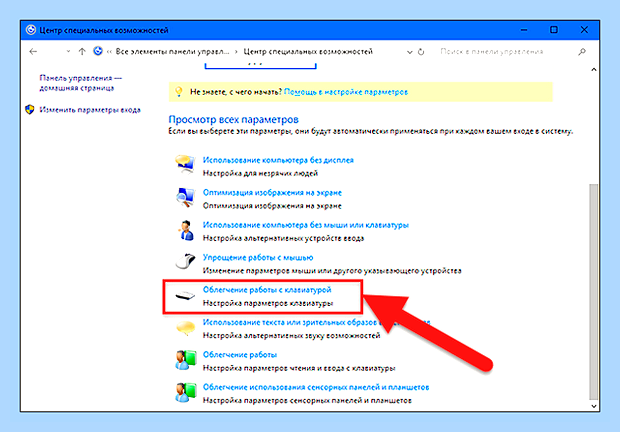Viewport: 620px width, 432px height.
Task: Click the scrollbar down arrow
Action: point(594,406)
